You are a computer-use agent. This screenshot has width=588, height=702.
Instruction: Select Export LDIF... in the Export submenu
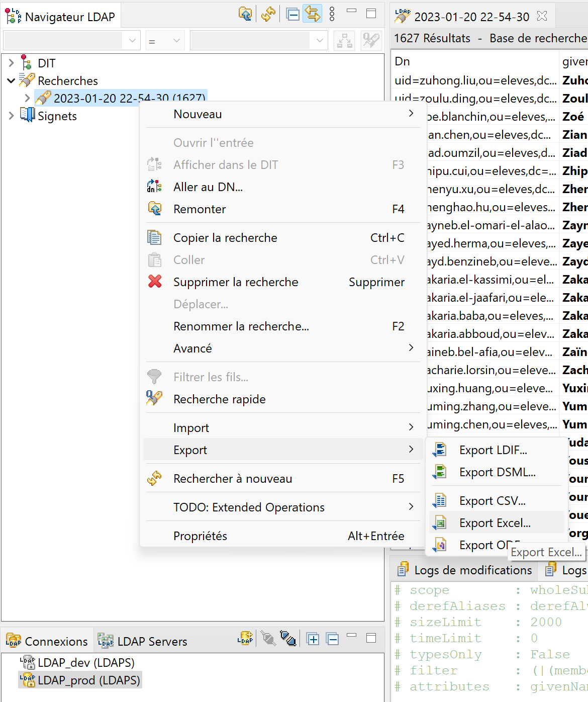pyautogui.click(x=493, y=450)
